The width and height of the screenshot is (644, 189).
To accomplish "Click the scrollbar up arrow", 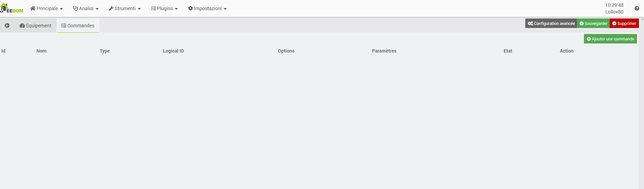I will click(x=642, y=19).
